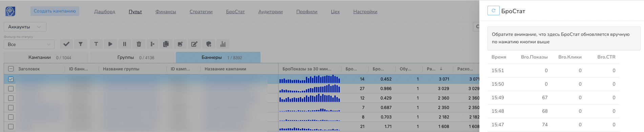Check the row with expense 3 029
Viewport: 644px width, 132px height.
[11, 89]
